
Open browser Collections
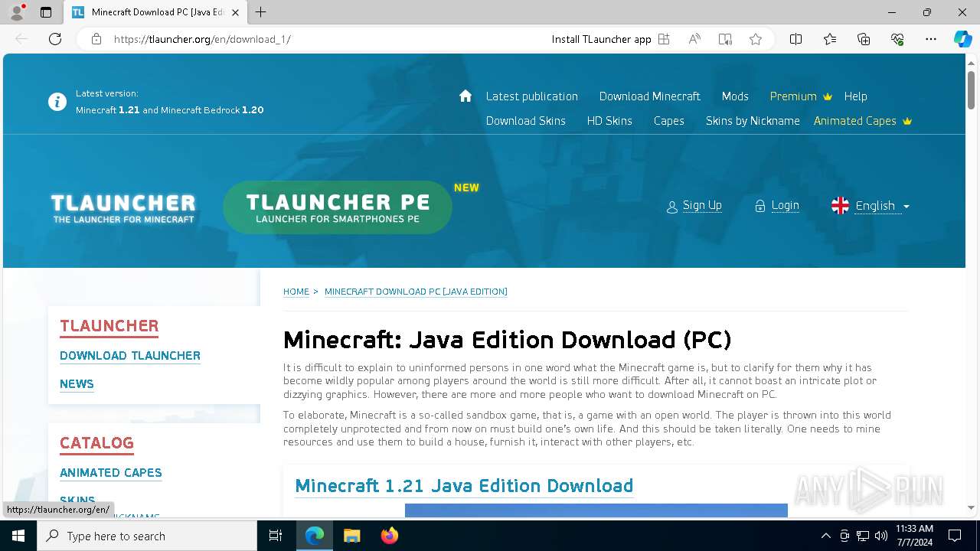pos(864,39)
